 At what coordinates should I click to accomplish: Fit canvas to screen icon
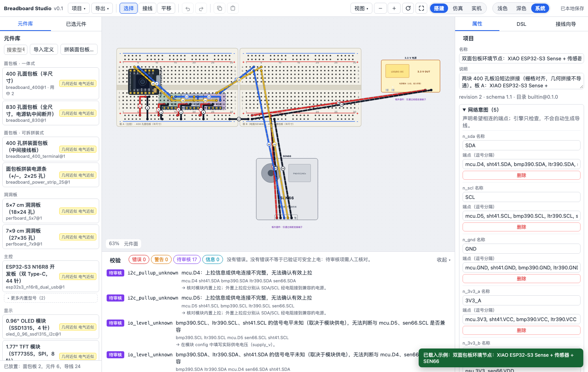point(421,8)
